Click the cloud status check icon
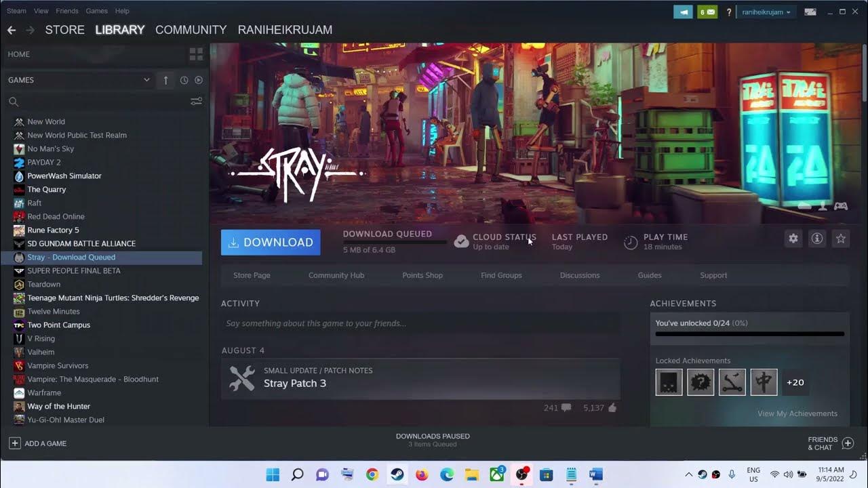Image resolution: width=868 pixels, height=488 pixels. [x=461, y=241]
